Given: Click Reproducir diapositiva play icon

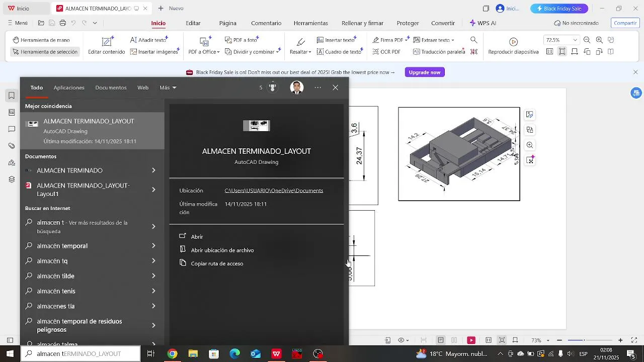Looking at the screenshot, I should click(x=513, y=42).
